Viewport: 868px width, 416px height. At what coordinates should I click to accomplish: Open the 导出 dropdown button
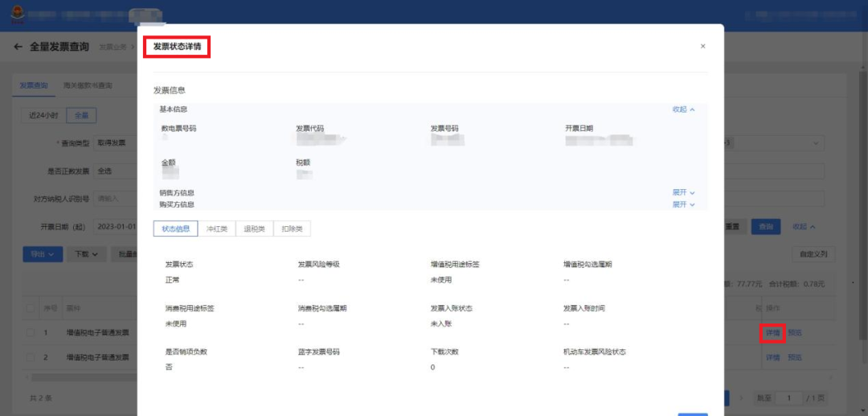click(43, 254)
